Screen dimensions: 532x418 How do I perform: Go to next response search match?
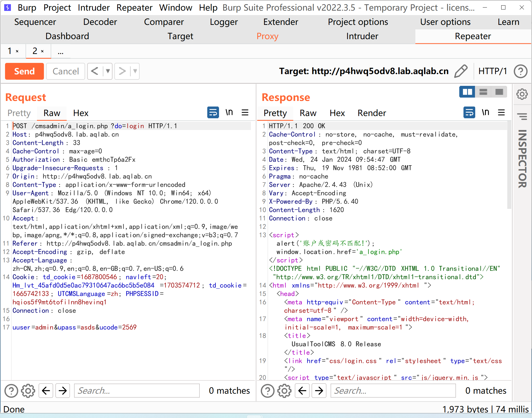[x=319, y=391]
